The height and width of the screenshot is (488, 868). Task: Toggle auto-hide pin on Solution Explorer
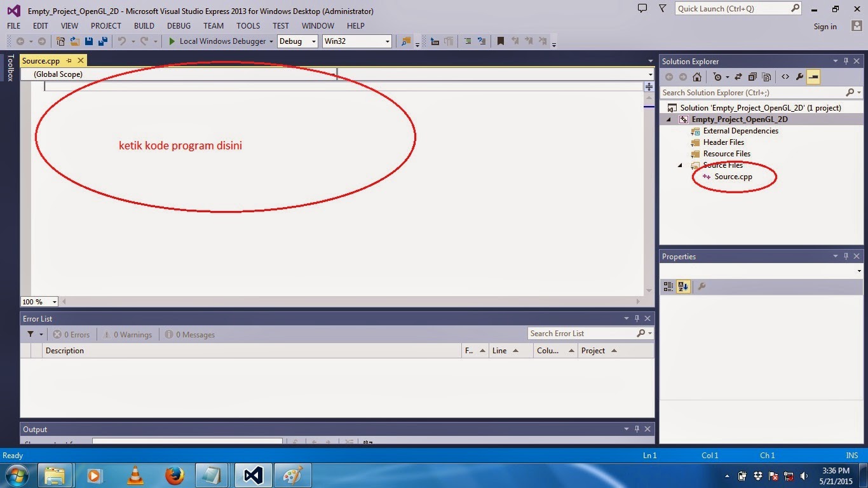click(846, 61)
